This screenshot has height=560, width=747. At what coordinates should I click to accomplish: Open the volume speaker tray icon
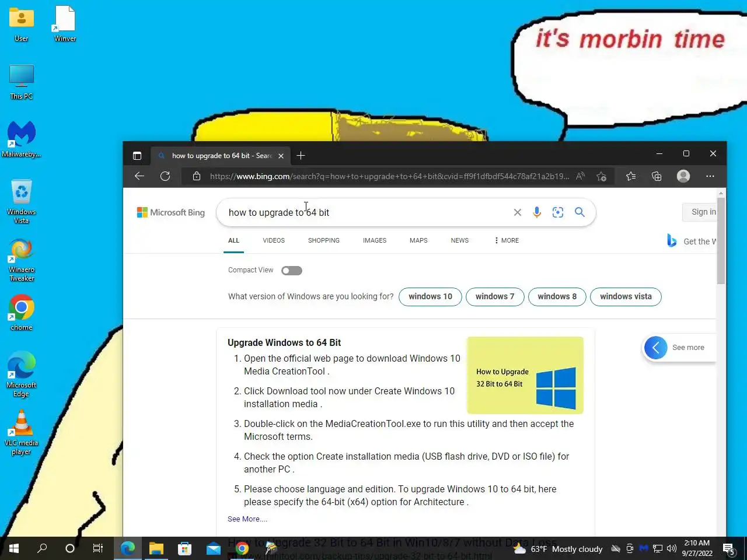672,548
